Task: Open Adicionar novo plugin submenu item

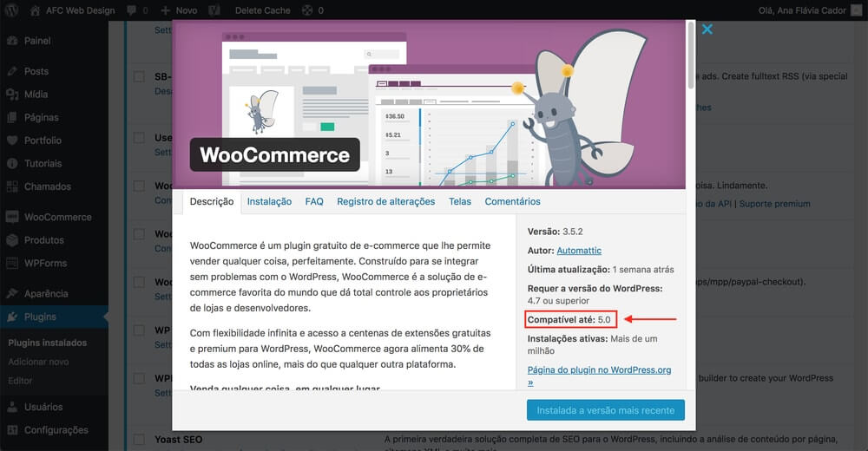Action: [38, 362]
